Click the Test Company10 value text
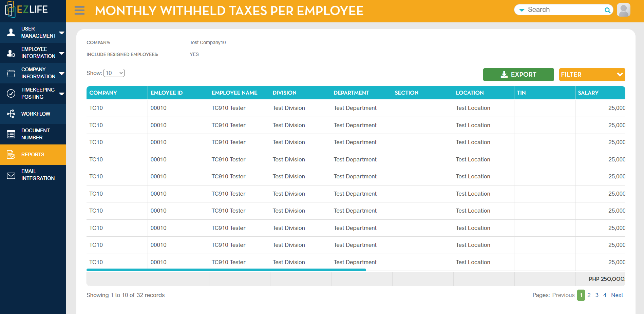Image resolution: width=644 pixels, height=314 pixels. (x=208, y=42)
